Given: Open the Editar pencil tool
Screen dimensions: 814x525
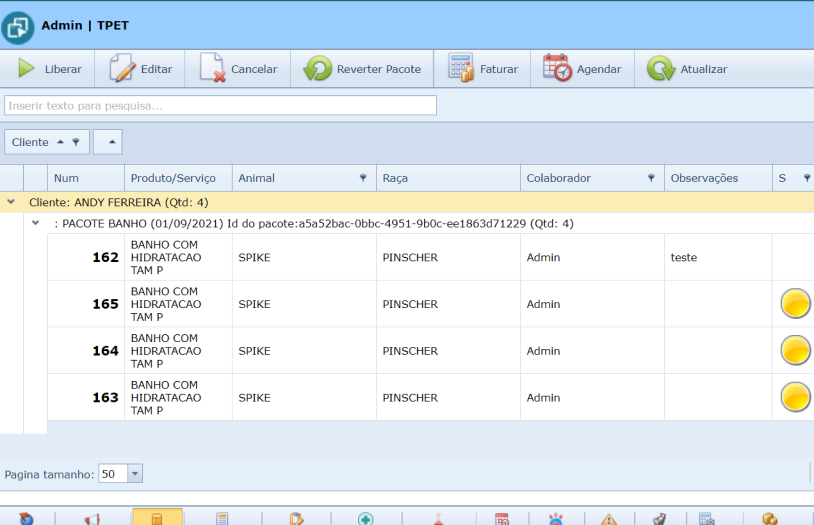Looking at the screenshot, I should pyautogui.click(x=122, y=69).
